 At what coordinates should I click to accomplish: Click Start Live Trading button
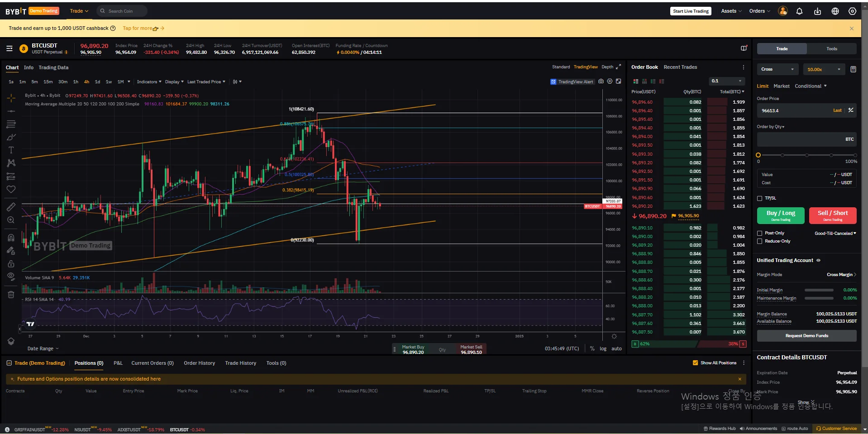point(691,11)
